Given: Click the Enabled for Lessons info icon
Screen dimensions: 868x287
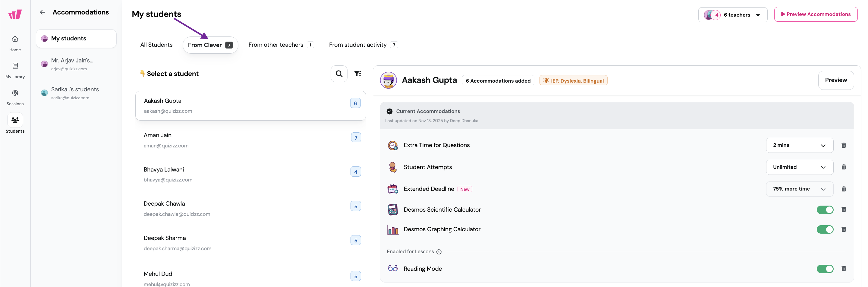Looking at the screenshot, I should 439,252.
